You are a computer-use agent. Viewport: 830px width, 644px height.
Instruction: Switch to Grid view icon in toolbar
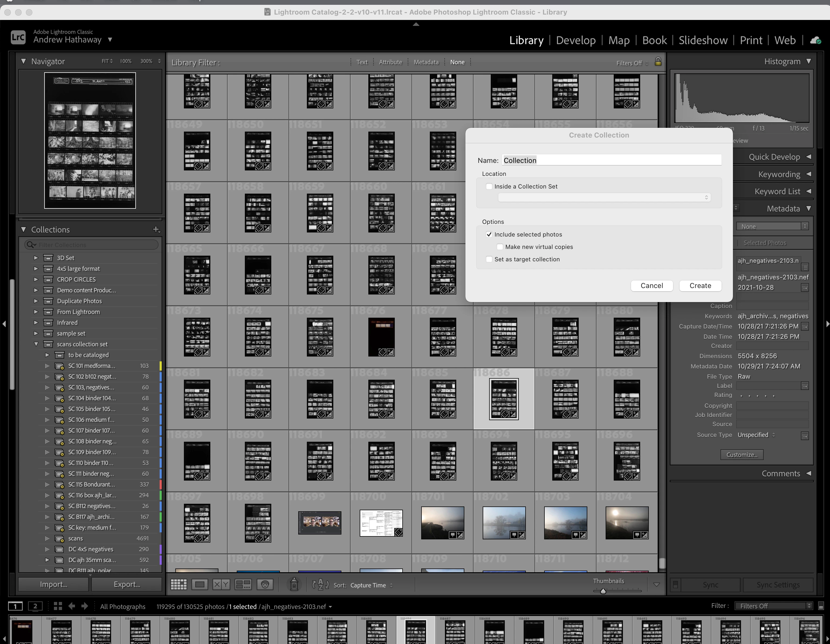(178, 585)
